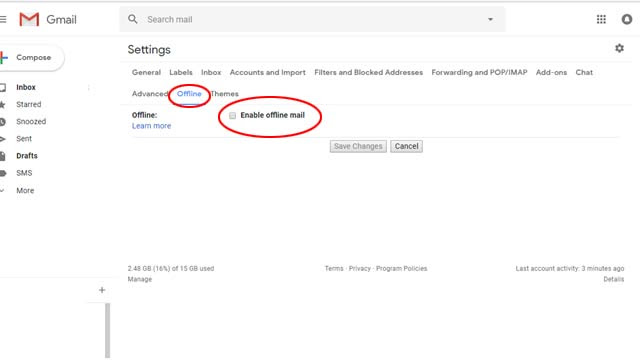
Task: Click '2.48 GB (16%) of 15 GB used' text
Action: [171, 269]
